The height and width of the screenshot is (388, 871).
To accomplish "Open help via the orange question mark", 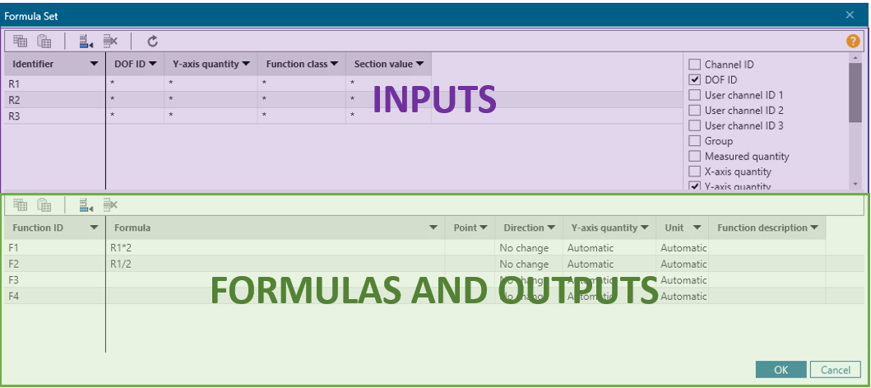I will (853, 41).
